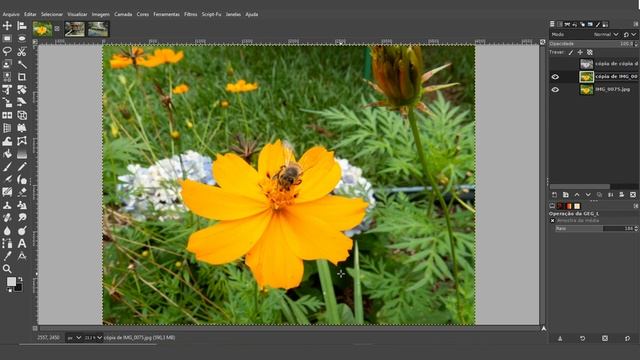The image size is (640, 360).
Task: Select the Warp Transform tool
Action: [7, 141]
